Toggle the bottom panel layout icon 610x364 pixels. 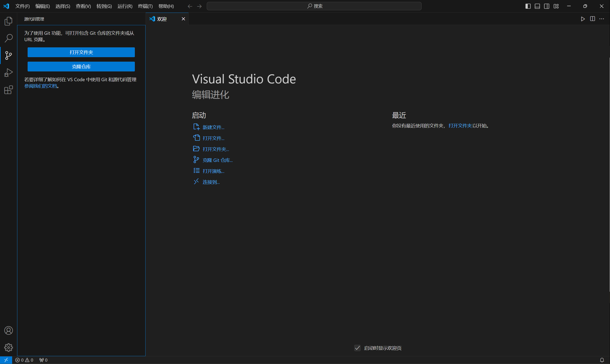coord(537,6)
